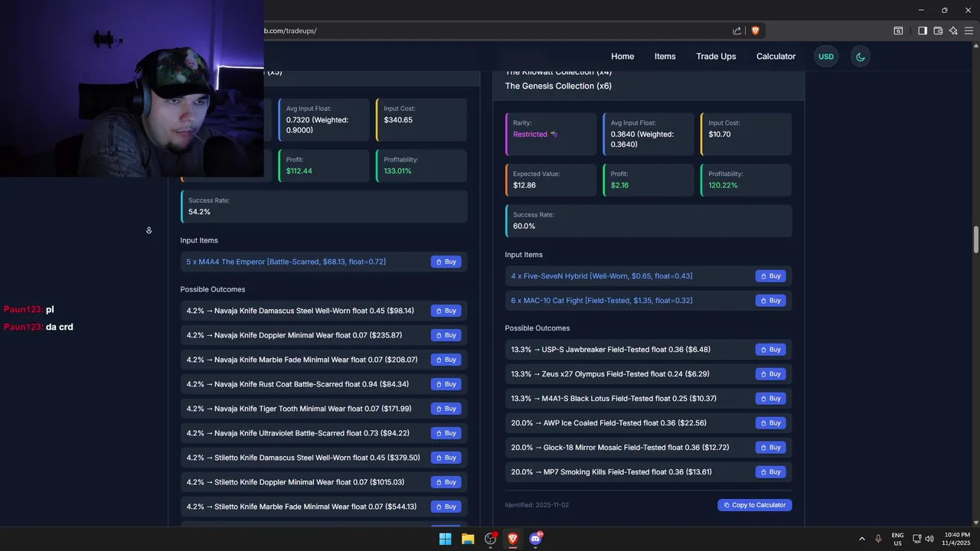Buy Navaja Knife Tiger Tooth outcome
Viewport: 980px width, 551px height.
[446, 409]
